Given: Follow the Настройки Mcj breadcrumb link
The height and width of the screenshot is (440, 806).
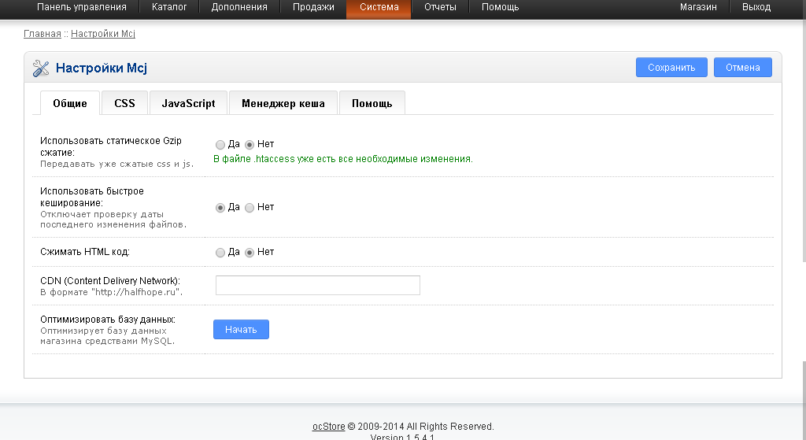Looking at the screenshot, I should click(103, 34).
